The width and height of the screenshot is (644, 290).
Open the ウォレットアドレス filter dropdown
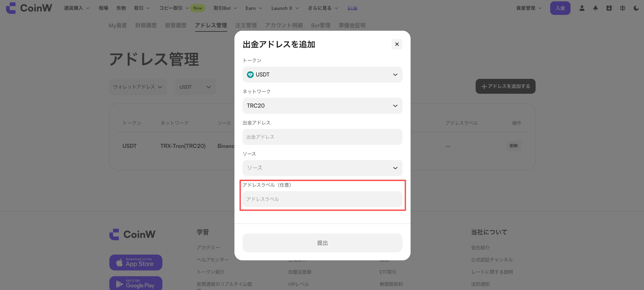pyautogui.click(x=138, y=87)
